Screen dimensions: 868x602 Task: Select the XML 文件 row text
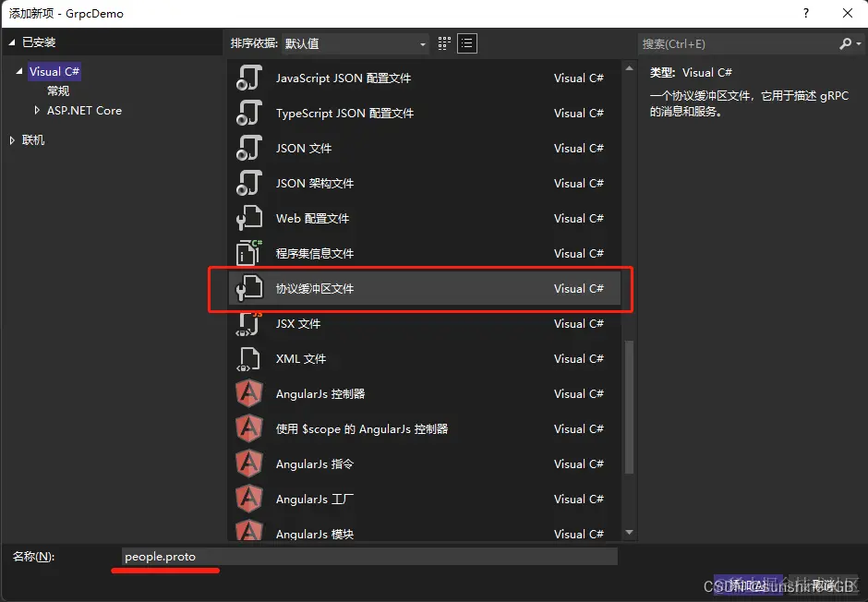point(301,358)
